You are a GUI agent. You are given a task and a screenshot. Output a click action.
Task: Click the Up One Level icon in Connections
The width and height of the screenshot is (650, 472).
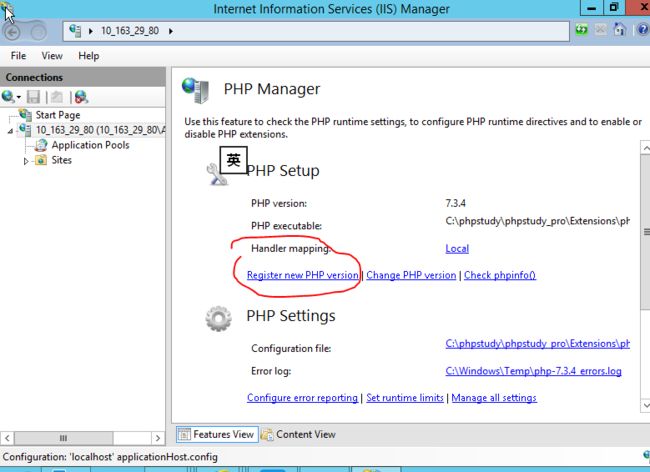(x=57, y=97)
